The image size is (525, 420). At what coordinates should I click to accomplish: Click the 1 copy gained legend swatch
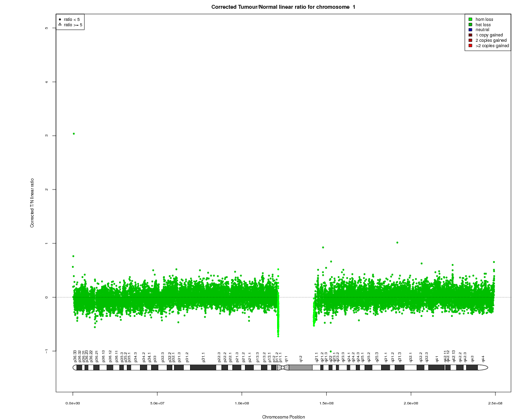470,35
